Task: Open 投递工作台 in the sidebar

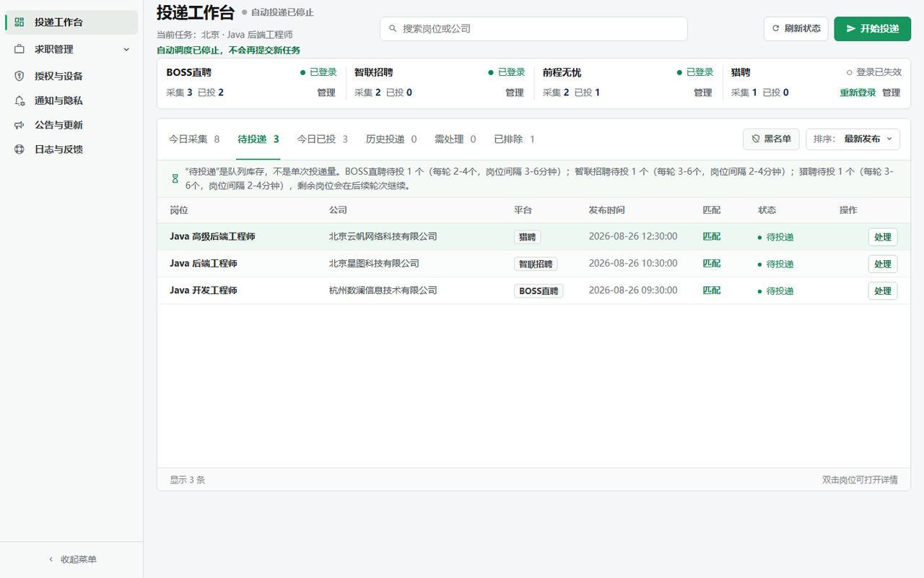Action: click(x=71, y=22)
